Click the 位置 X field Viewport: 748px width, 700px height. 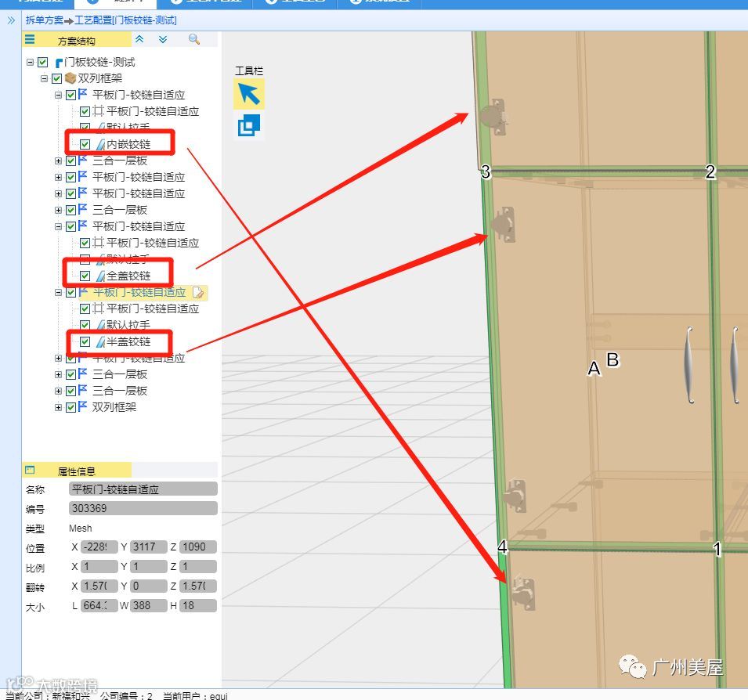99,547
